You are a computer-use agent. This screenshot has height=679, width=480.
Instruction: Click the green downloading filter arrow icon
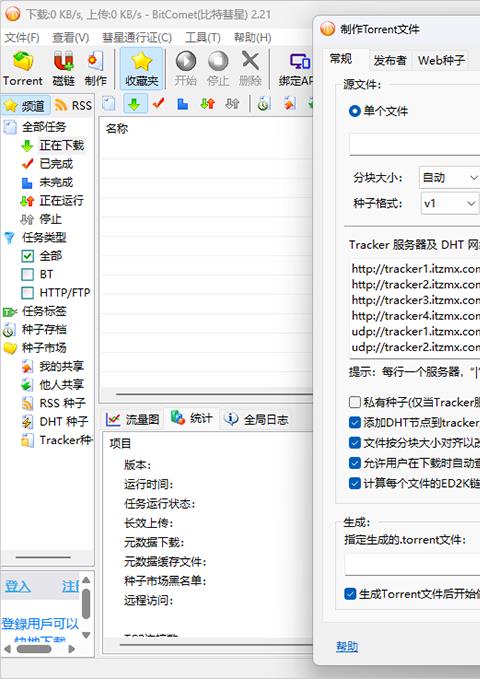click(134, 104)
